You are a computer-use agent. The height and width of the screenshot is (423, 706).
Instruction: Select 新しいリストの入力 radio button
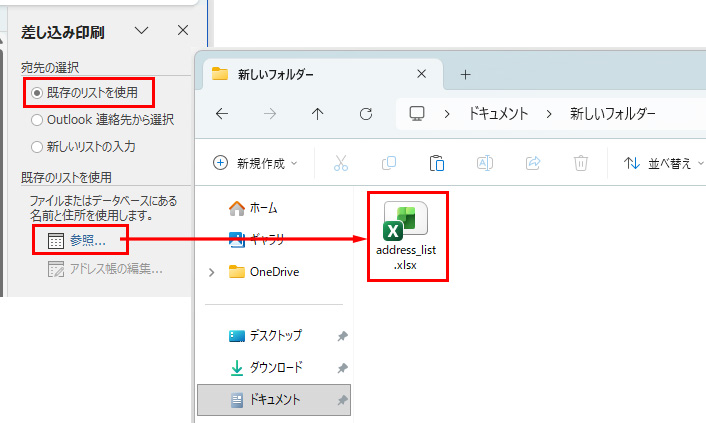pos(38,147)
